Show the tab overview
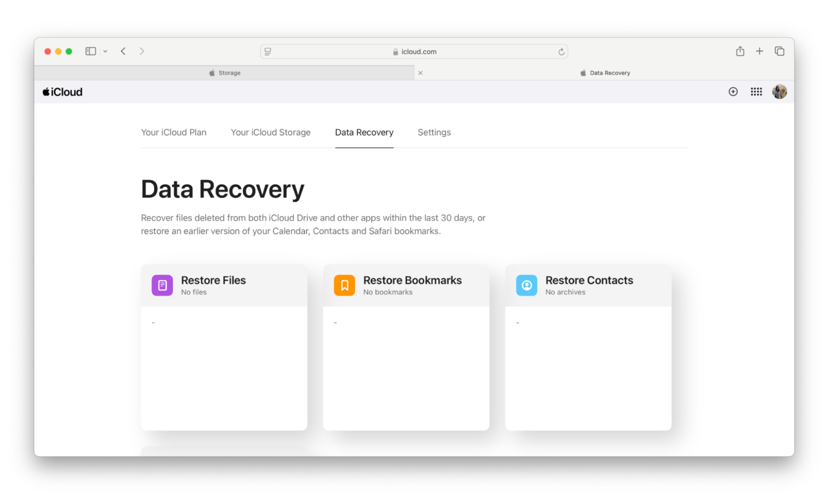This screenshot has width=826, height=504. click(x=779, y=51)
